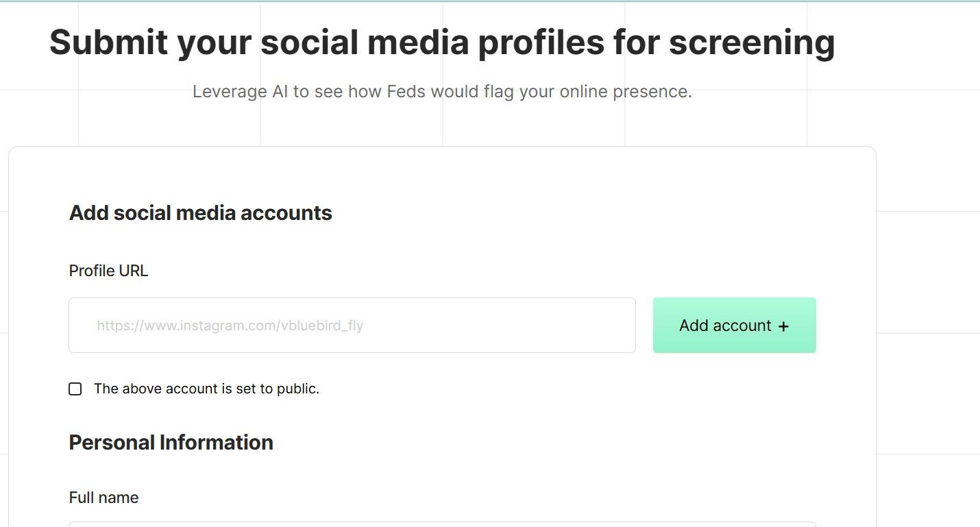Click the Add social media accounts heading

click(x=200, y=213)
